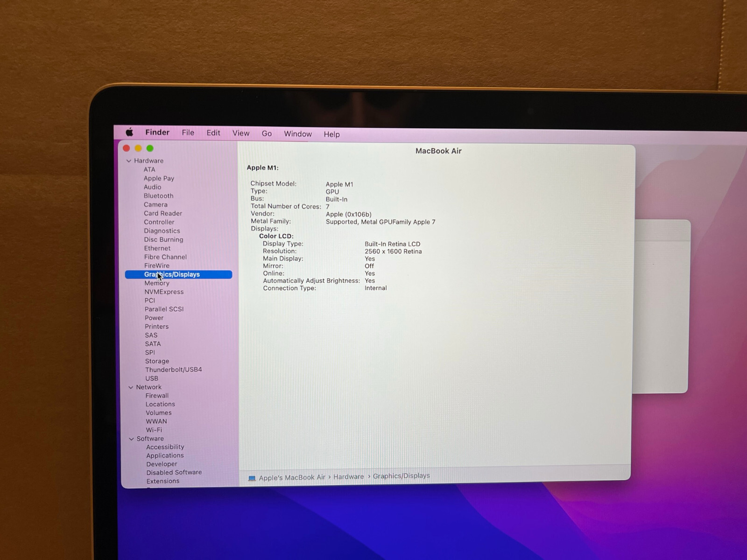Open the Finder menu

coord(157,133)
